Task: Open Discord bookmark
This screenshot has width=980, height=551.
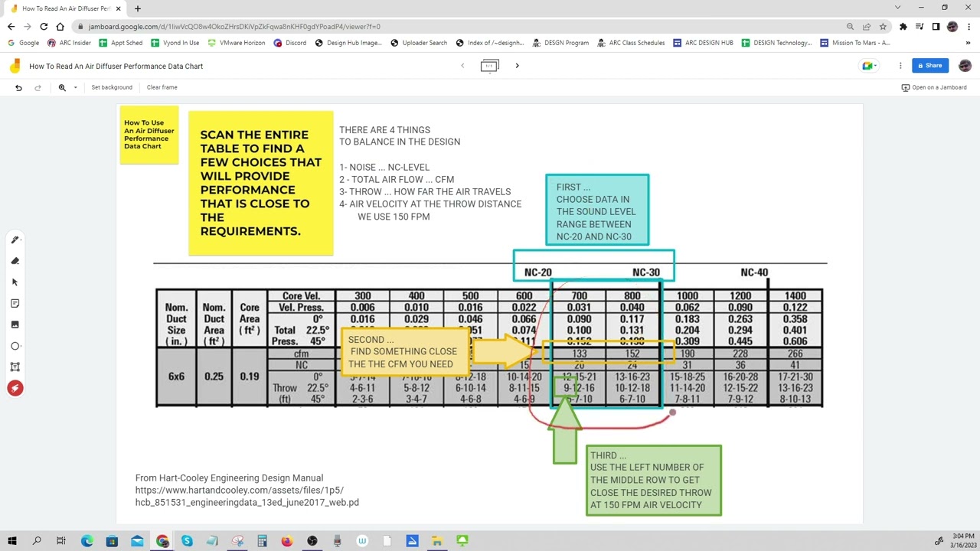Action: coord(290,43)
